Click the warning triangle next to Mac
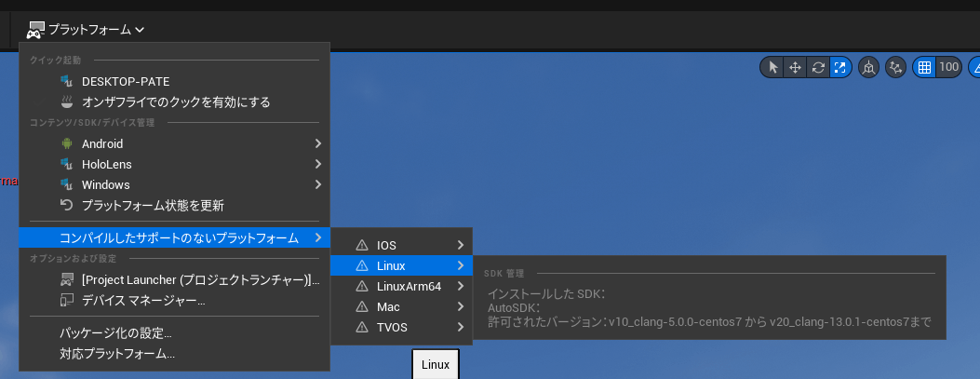This screenshot has width=980, height=379. click(x=362, y=307)
